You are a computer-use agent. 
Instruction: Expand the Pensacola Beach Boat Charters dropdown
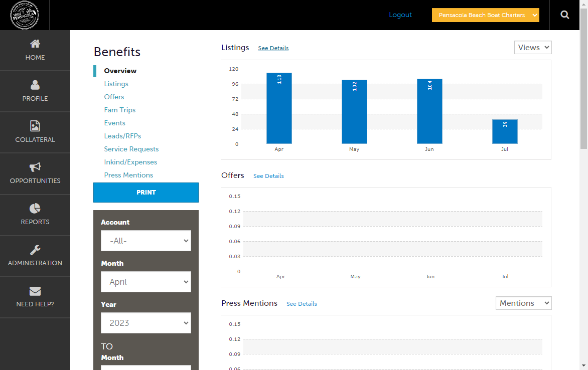(485, 15)
